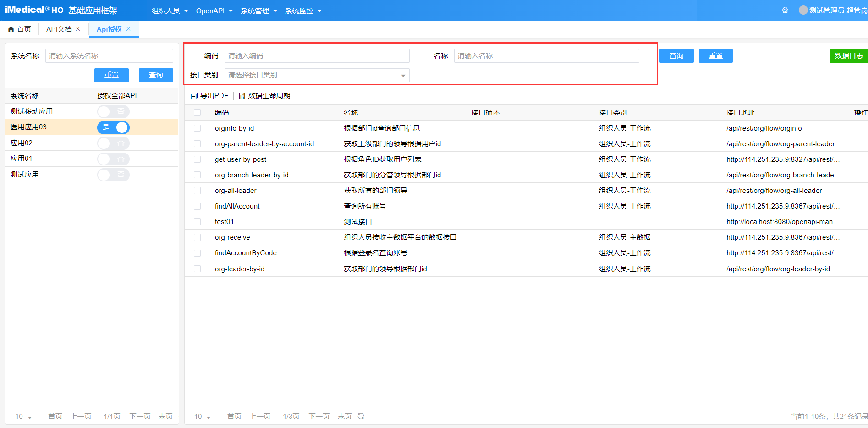Check the select-all checkbox in table header
868x428 pixels.
pyautogui.click(x=197, y=112)
